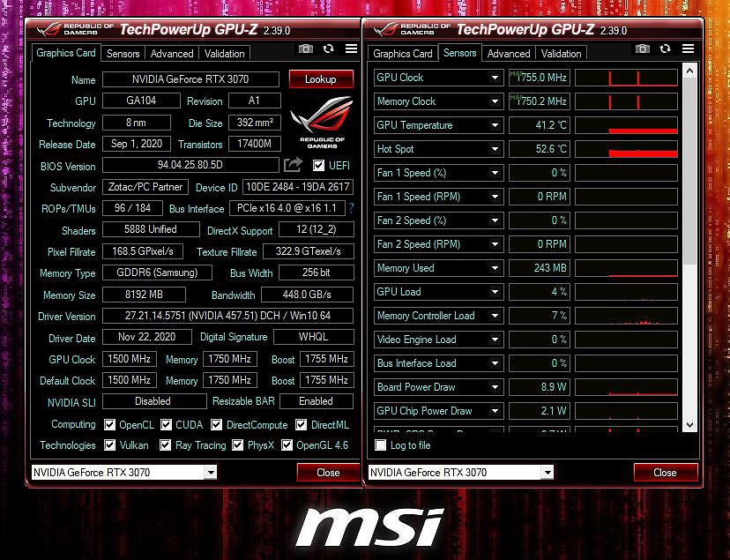
Task: Click the Subvendor field Zotac/PC Partner
Action: (x=145, y=187)
